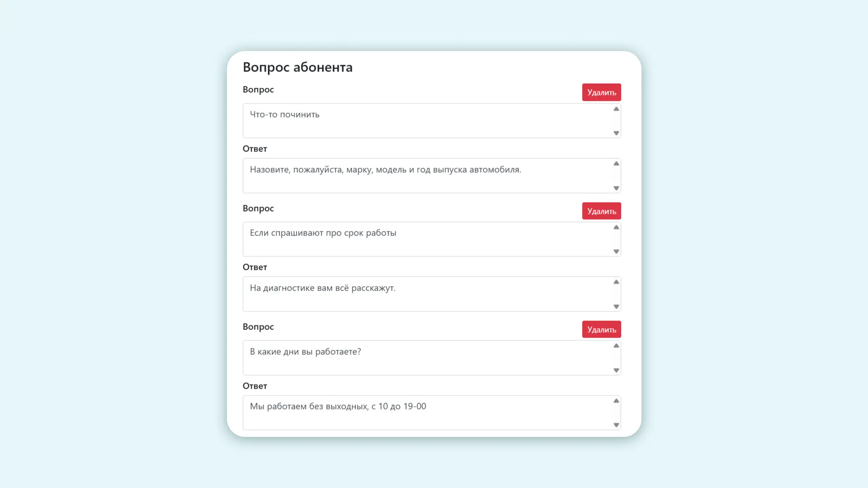Select the "В какие дни вы работаете?" field

pos(427,358)
